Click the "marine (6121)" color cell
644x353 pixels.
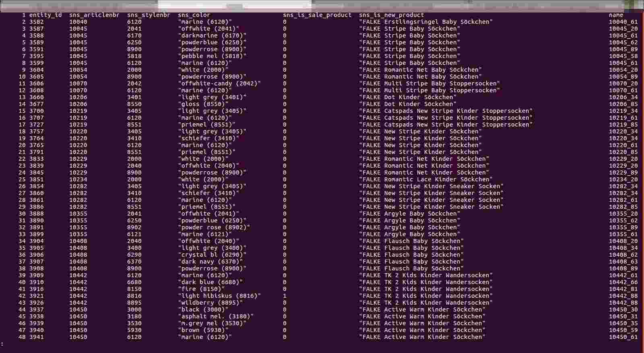[205, 234]
